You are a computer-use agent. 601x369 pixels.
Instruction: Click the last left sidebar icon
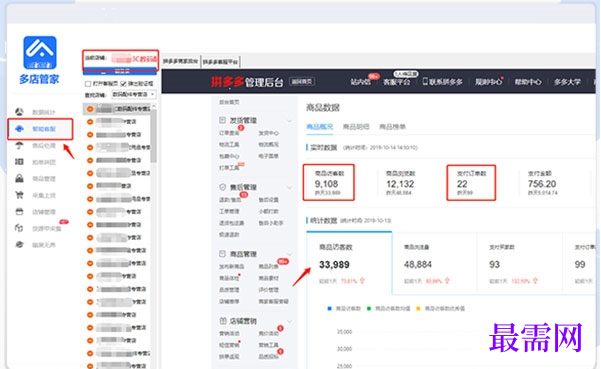click(x=19, y=244)
